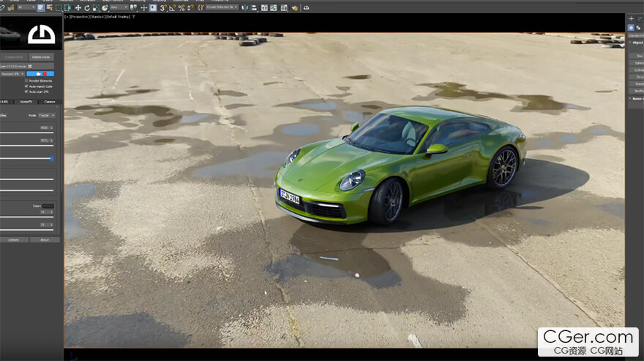Click the green Porsche in viewport
The height and width of the screenshot is (361, 644).
[400, 165]
